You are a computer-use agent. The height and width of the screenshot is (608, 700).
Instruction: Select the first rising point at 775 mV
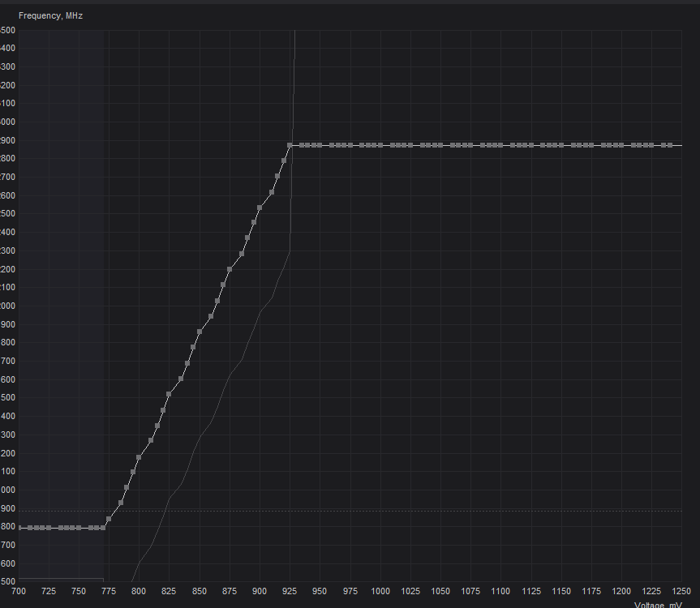(x=109, y=519)
